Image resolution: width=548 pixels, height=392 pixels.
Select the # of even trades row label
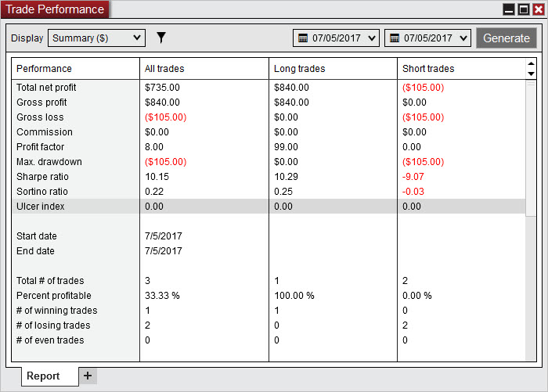point(50,340)
